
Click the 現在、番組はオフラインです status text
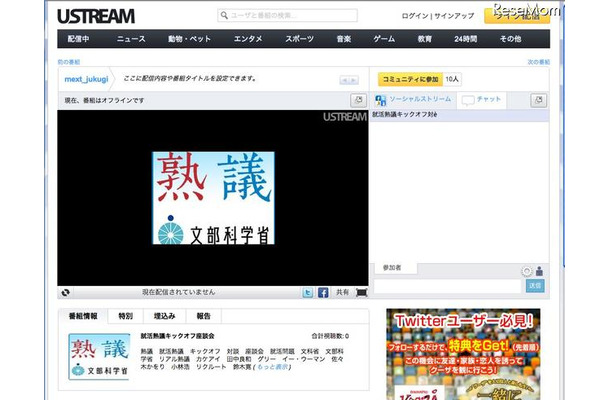(104, 100)
